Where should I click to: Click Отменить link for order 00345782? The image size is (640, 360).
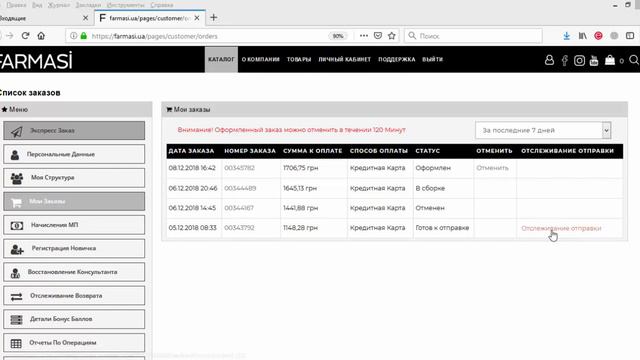coord(492,168)
